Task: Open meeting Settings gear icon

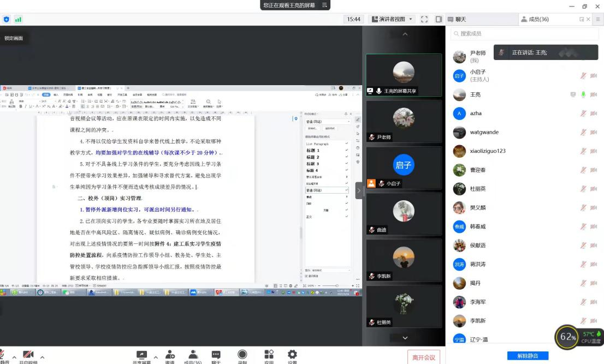Action: [292, 355]
